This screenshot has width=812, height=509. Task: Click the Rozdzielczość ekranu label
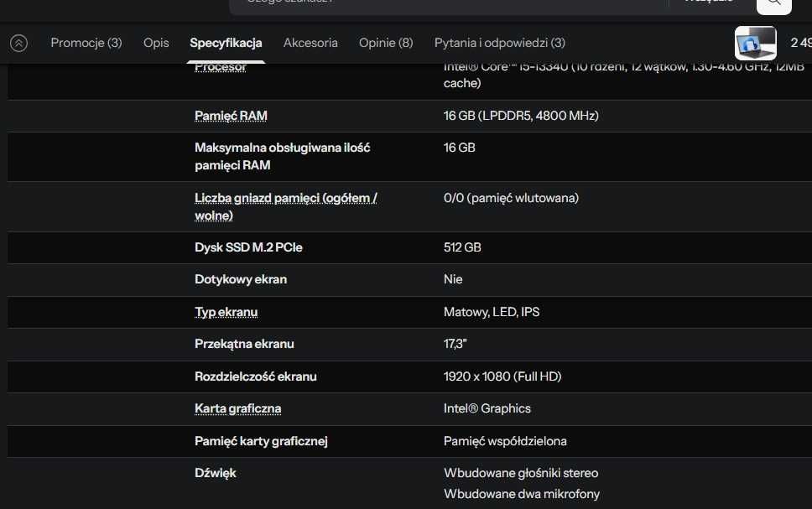pyautogui.click(x=255, y=377)
